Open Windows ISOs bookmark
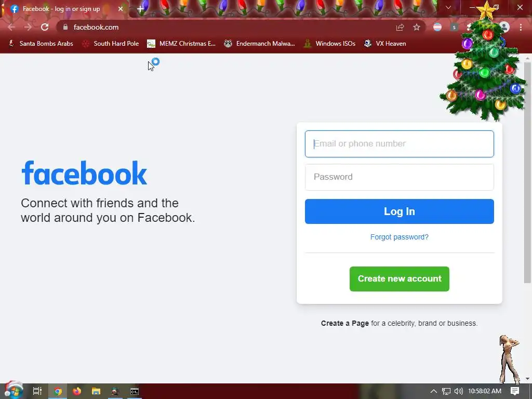The width and height of the screenshot is (532, 399). pos(329,44)
